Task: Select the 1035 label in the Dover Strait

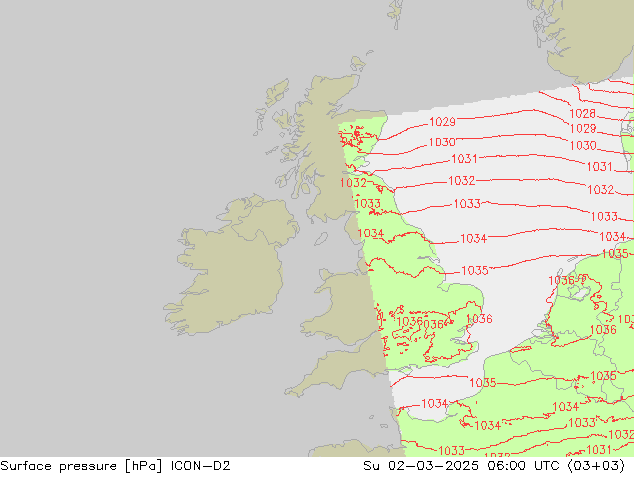Action: (x=482, y=382)
